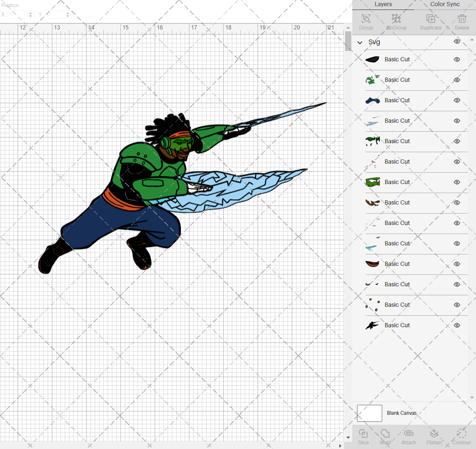Click the Position Y input field
The width and height of the screenshot is (476, 449).
pyautogui.click(x=55, y=14)
